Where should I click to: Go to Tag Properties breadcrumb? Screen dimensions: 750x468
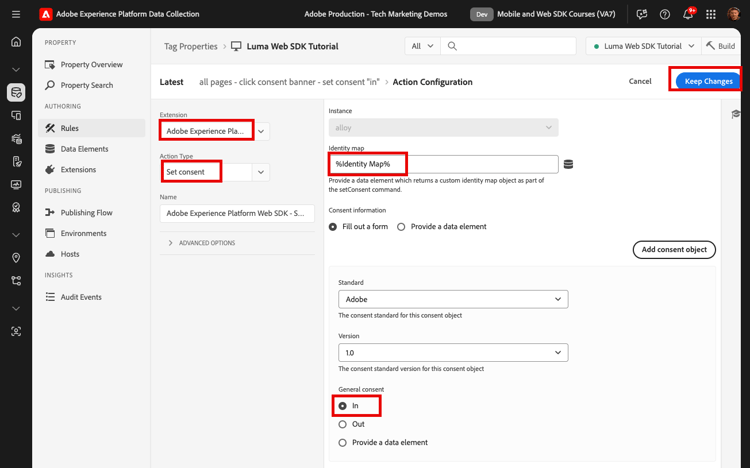pos(190,46)
